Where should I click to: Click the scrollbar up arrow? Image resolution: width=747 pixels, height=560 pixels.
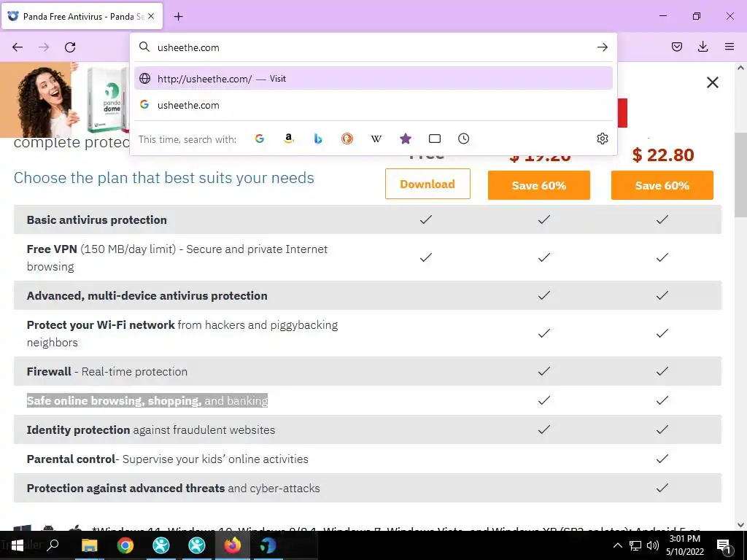point(740,68)
